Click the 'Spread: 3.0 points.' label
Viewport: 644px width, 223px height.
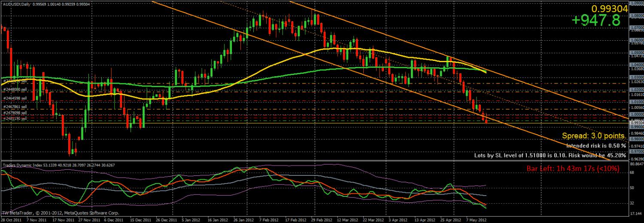(594, 136)
